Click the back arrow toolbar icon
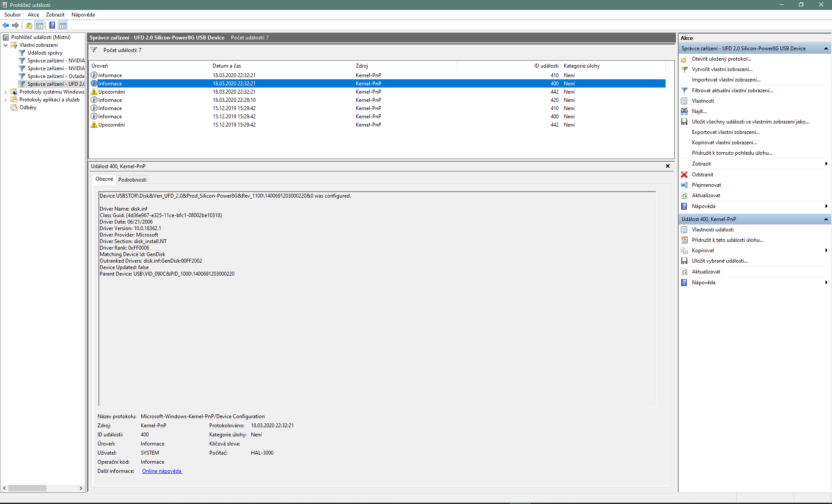The image size is (832, 504). (6, 26)
